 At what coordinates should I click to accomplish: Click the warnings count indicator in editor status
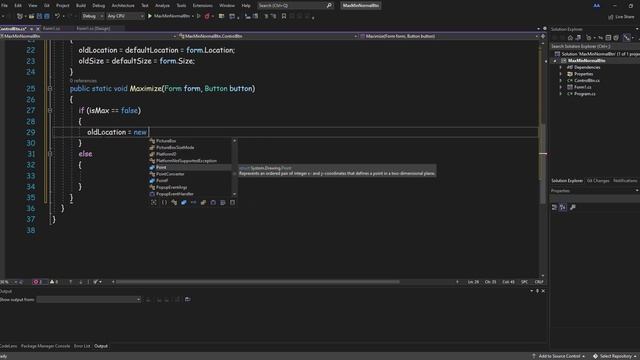click(54, 282)
